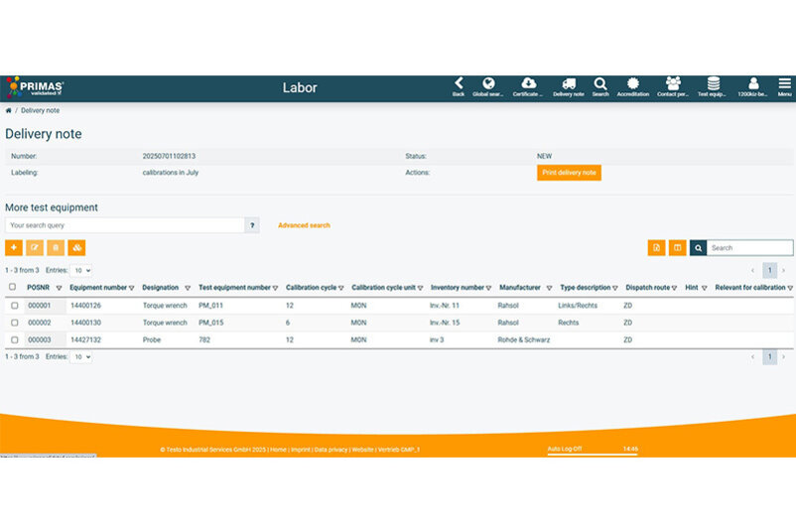Open the Accreditation seal icon
Viewport: 796px width, 532px height.
(x=633, y=84)
